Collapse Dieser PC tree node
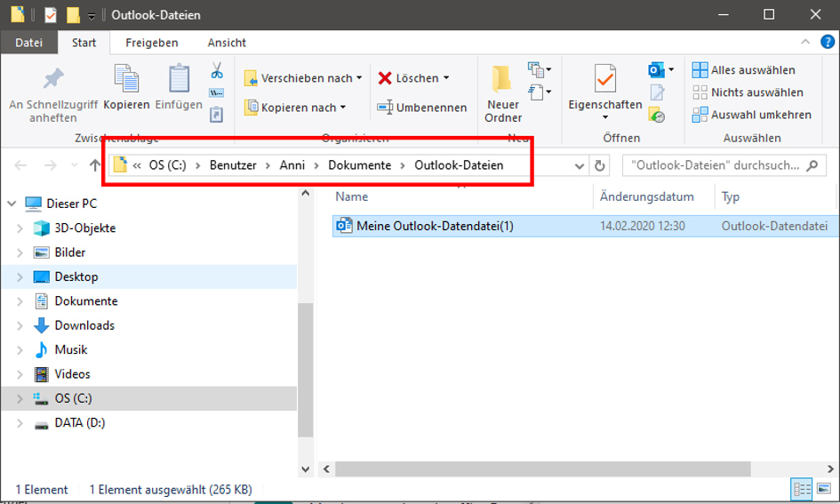 coord(12,204)
